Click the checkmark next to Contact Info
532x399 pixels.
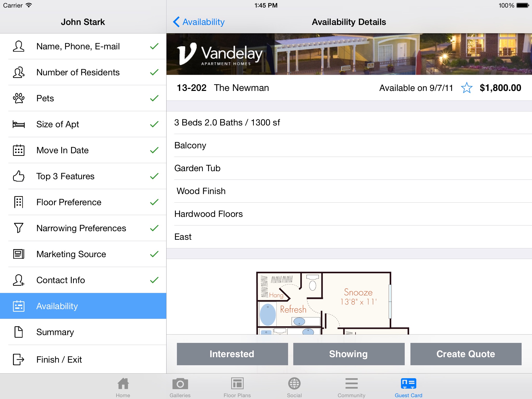(x=154, y=280)
